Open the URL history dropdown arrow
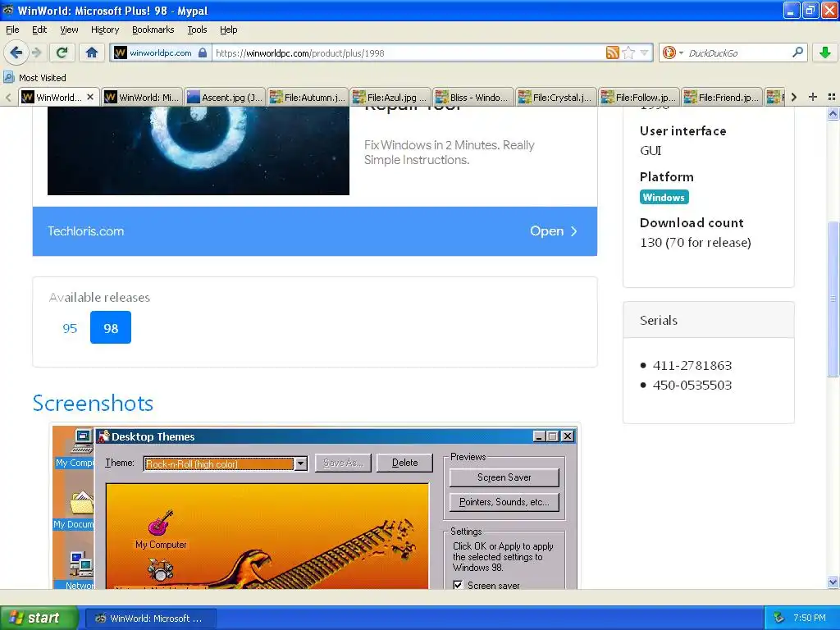Screen dimensions: 840x630 (x=645, y=52)
